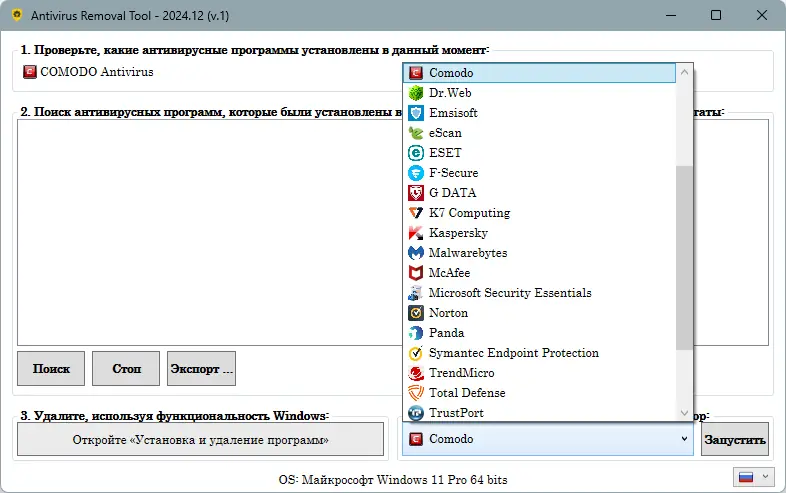Click the G DATA icon

tap(416, 193)
